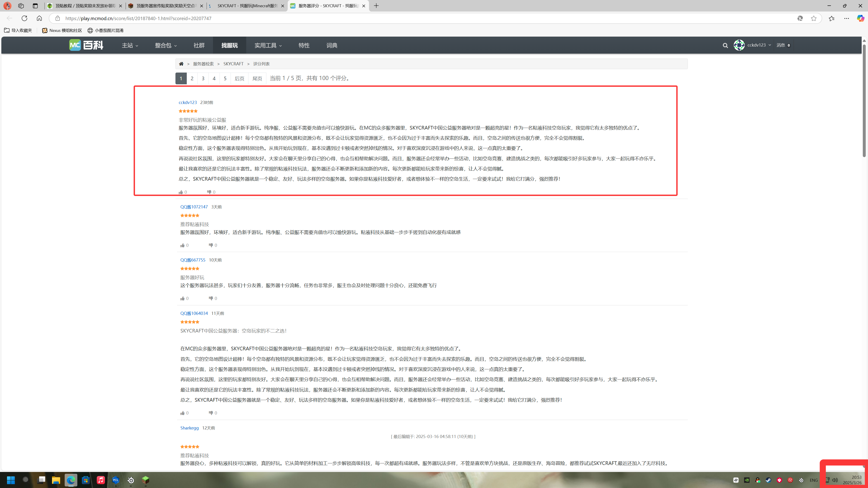Open the PCL launcher taskbar icon
The image size is (868, 488).
pos(116,480)
